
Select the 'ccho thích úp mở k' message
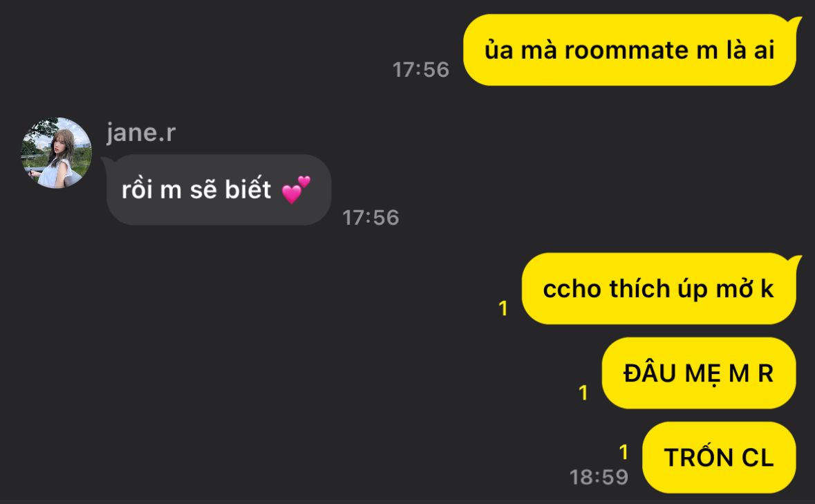[659, 289]
